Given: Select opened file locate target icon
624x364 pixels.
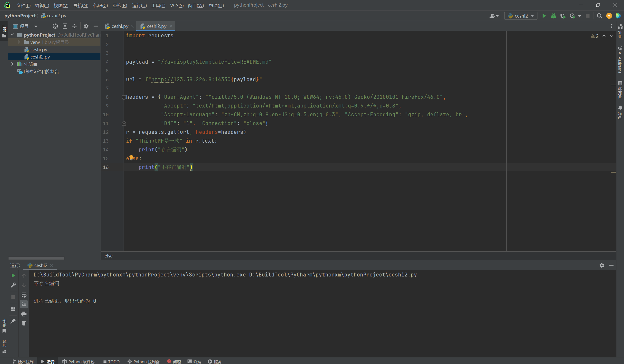Looking at the screenshot, I should (x=55, y=26).
